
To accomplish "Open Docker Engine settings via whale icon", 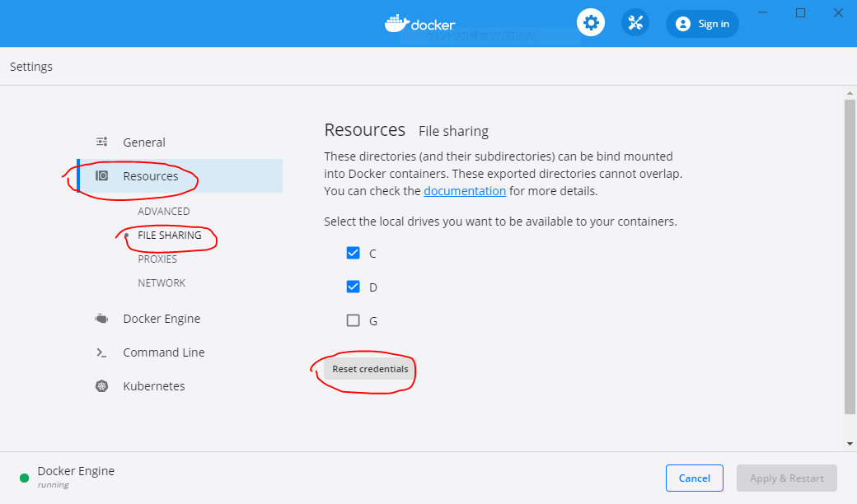I will 101,318.
